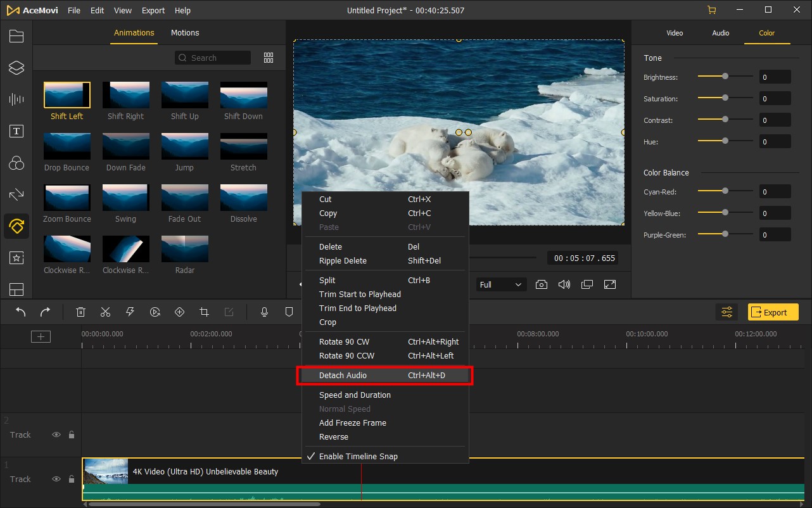Click the yellow Export button

(x=773, y=312)
